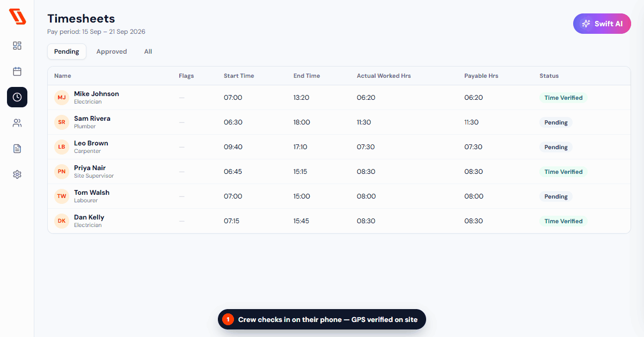644x337 pixels.
Task: Click Priya Nair's start time 06:45
Action: pos(233,172)
